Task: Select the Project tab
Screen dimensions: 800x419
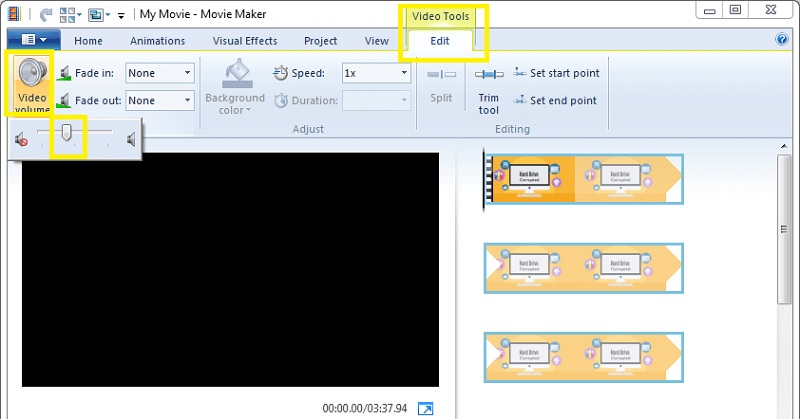Action: coord(321,41)
